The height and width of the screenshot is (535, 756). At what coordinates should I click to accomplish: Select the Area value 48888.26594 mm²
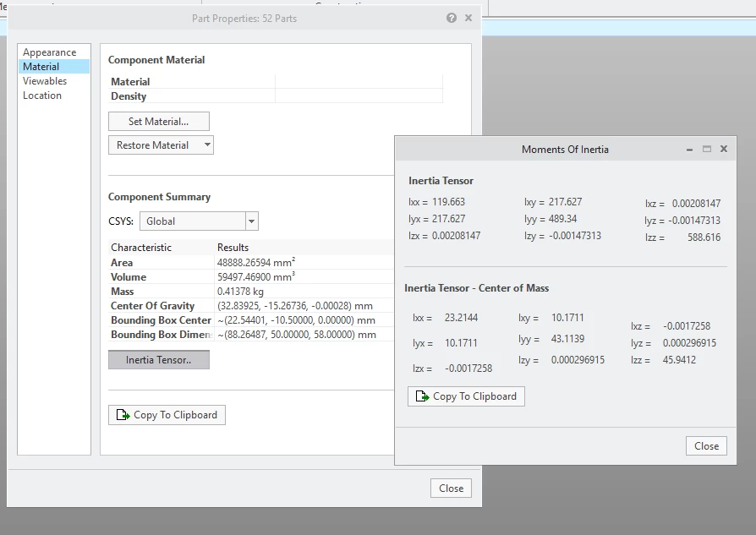tap(256, 263)
